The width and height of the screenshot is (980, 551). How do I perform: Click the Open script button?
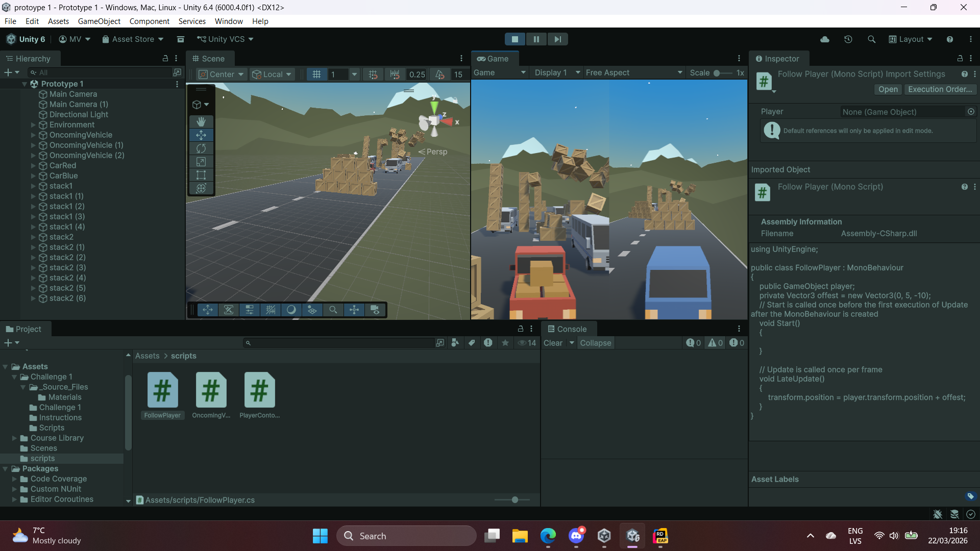tap(888, 89)
